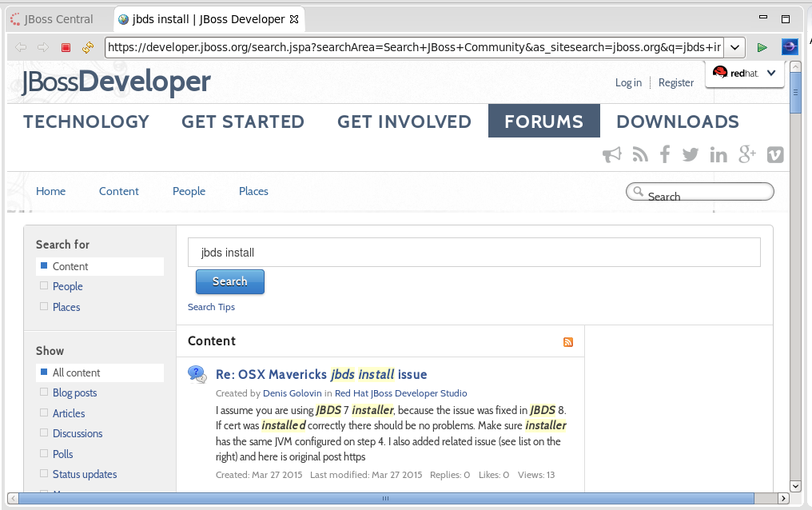The height and width of the screenshot is (510, 812).
Task: Select Articles filter
Action: click(69, 413)
